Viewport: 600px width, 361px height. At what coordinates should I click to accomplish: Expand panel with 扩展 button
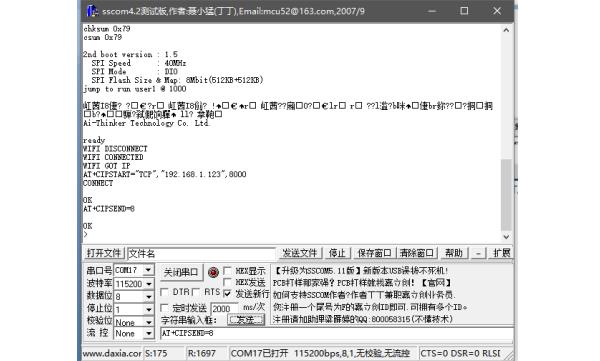click(x=501, y=253)
